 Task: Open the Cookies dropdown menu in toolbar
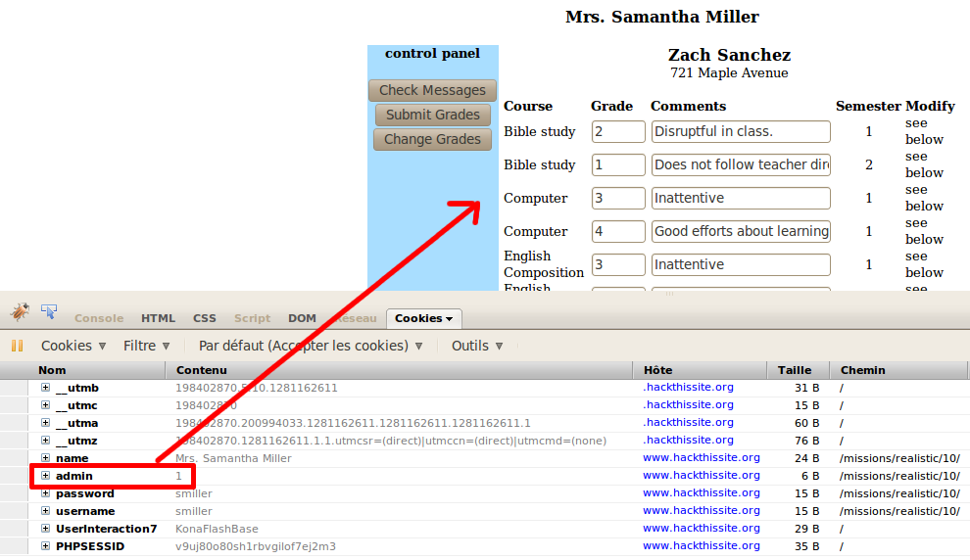click(x=73, y=346)
